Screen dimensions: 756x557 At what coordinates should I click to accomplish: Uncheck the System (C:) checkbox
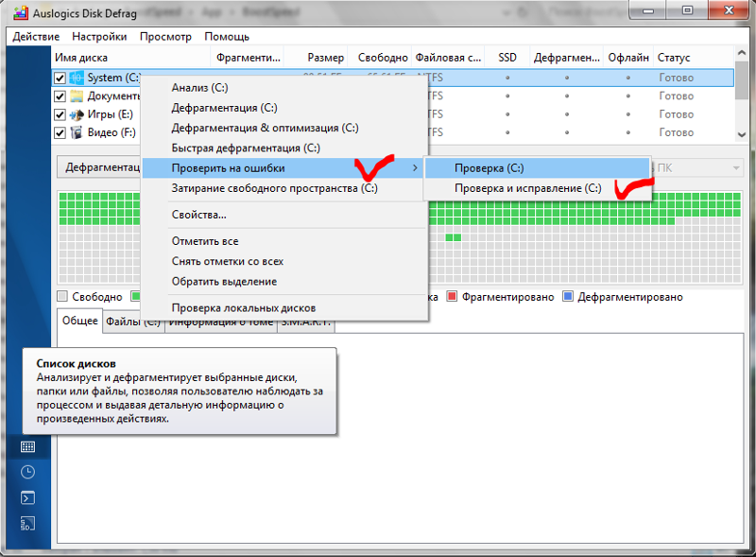coord(60,78)
